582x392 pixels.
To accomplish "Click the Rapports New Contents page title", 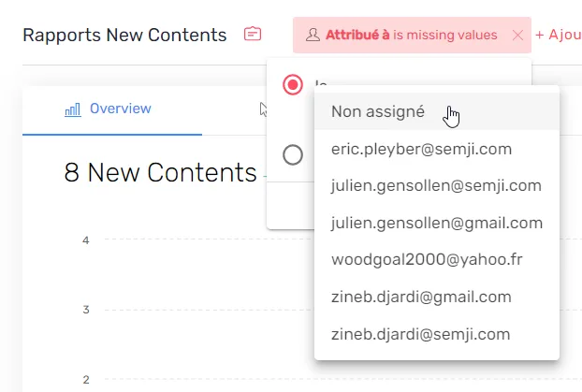I will [x=124, y=36].
